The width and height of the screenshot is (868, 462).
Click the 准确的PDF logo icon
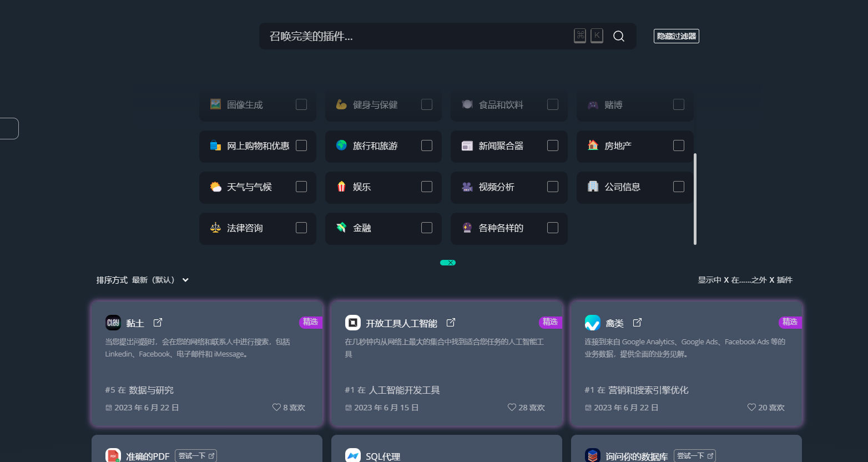(x=113, y=455)
